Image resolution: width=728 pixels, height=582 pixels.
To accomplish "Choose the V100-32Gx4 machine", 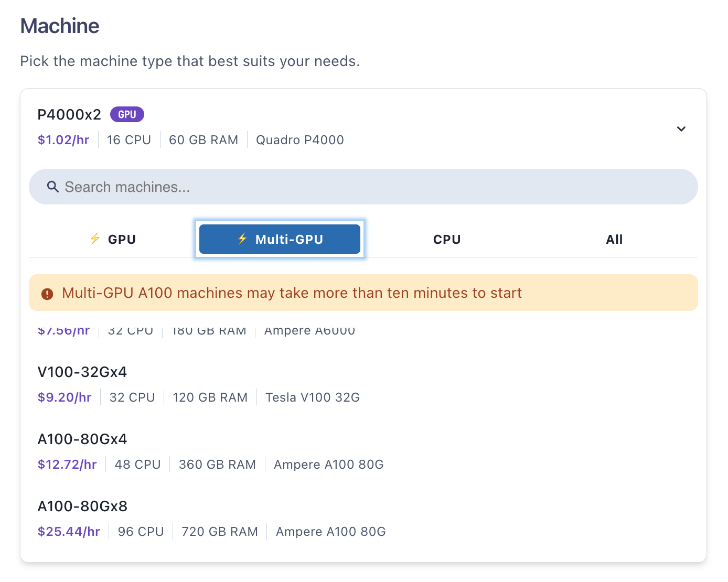I will coord(363,385).
